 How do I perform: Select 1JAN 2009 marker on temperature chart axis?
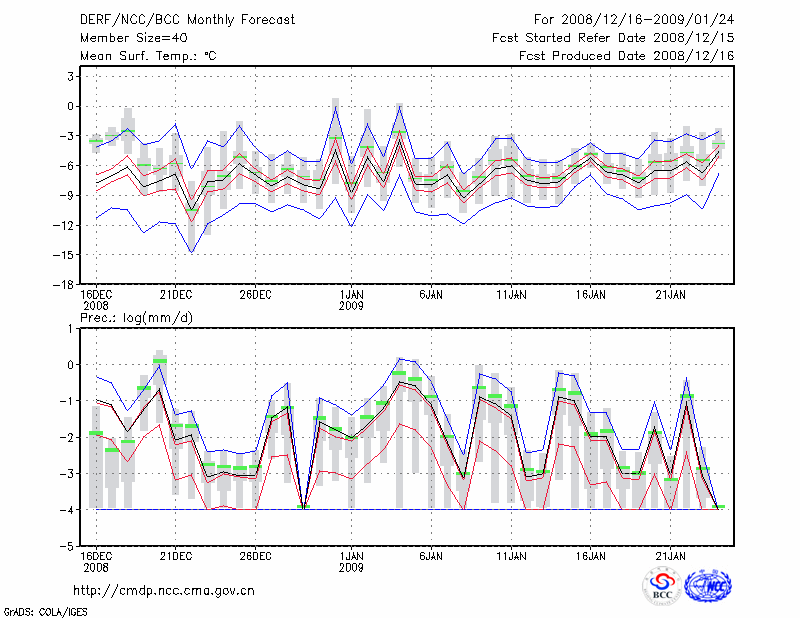pos(351,299)
